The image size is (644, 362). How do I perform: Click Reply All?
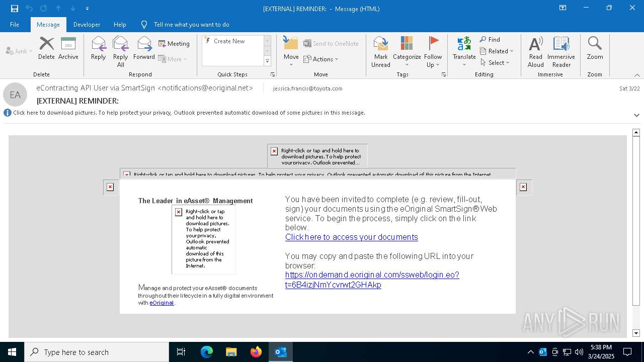pyautogui.click(x=121, y=51)
